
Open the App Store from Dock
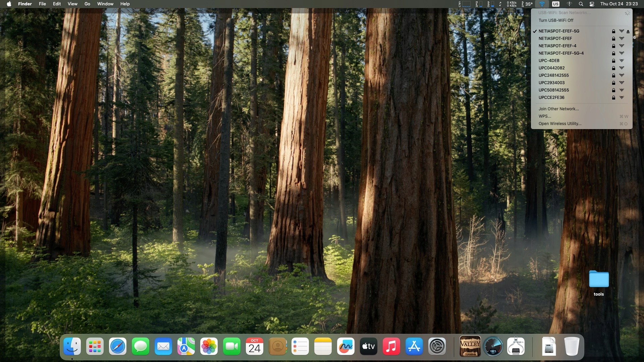(414, 347)
